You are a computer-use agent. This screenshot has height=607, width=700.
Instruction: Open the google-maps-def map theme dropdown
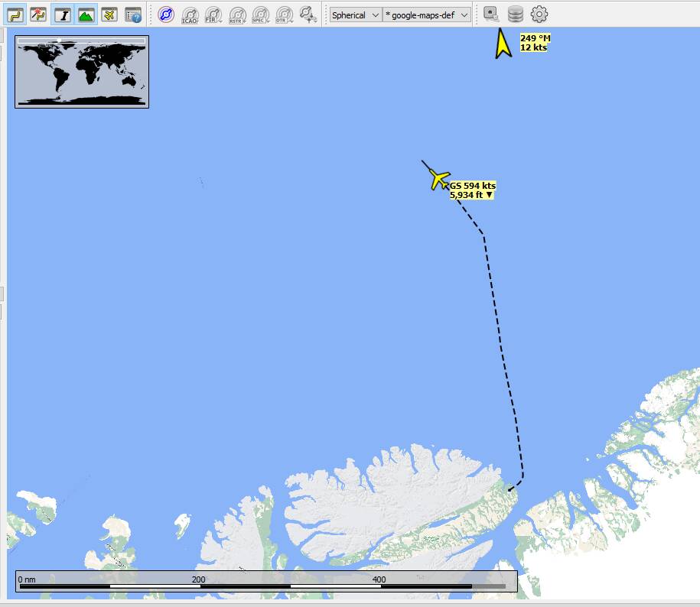pyautogui.click(x=427, y=15)
